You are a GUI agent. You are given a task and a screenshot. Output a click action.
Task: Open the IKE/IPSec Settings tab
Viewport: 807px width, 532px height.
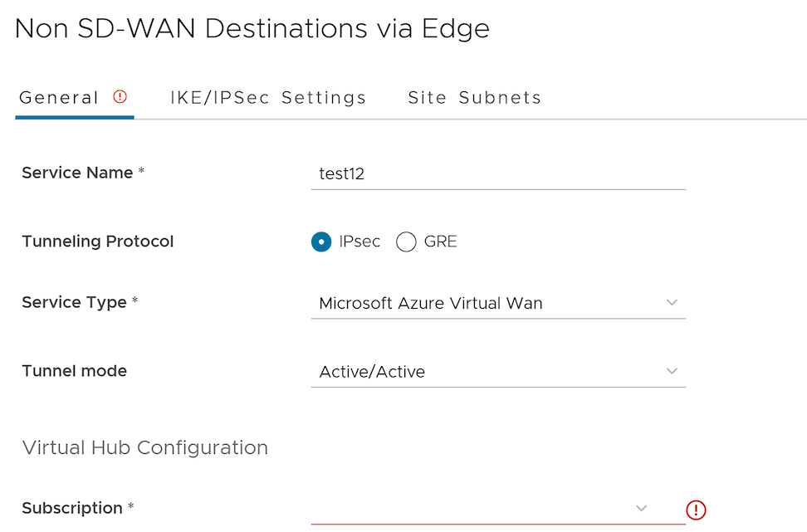[268, 98]
